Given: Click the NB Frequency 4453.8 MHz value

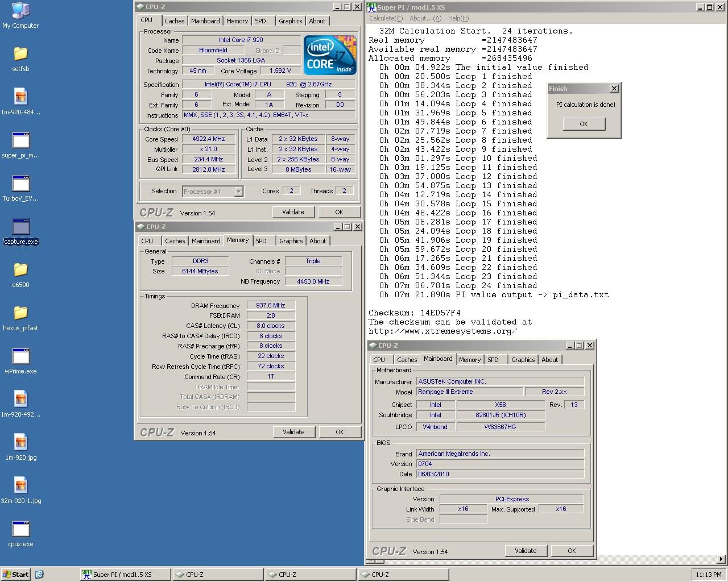Looking at the screenshot, I should coord(313,281).
